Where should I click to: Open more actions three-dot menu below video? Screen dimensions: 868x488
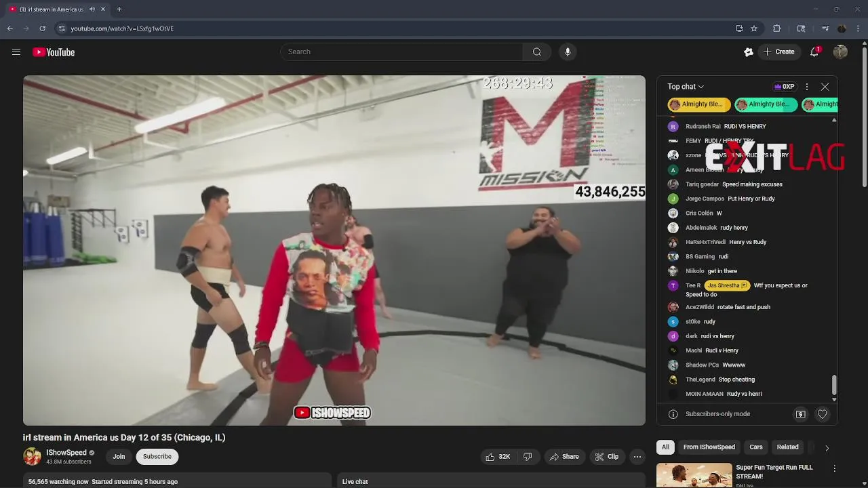tap(637, 457)
